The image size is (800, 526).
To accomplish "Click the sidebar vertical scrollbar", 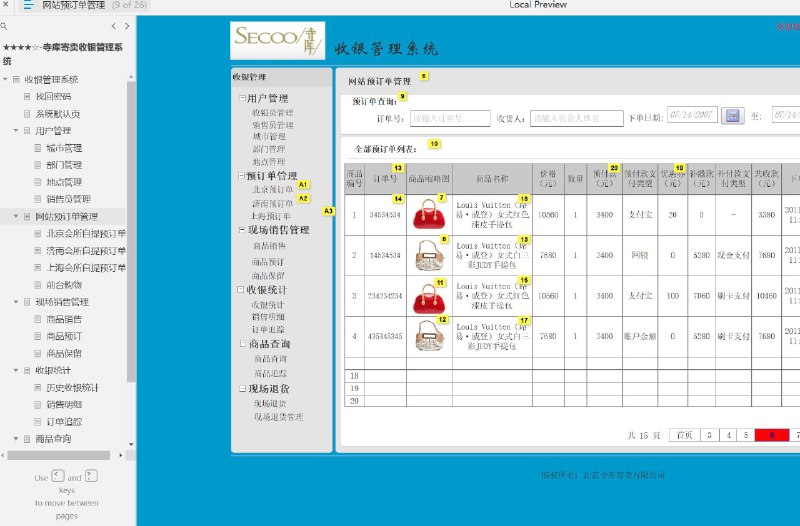I will [x=131, y=230].
